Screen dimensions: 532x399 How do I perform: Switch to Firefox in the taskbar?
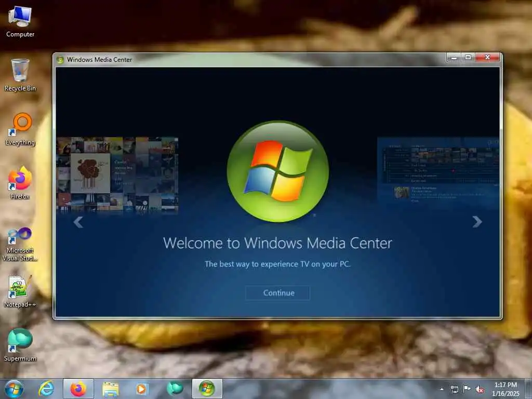(78, 389)
